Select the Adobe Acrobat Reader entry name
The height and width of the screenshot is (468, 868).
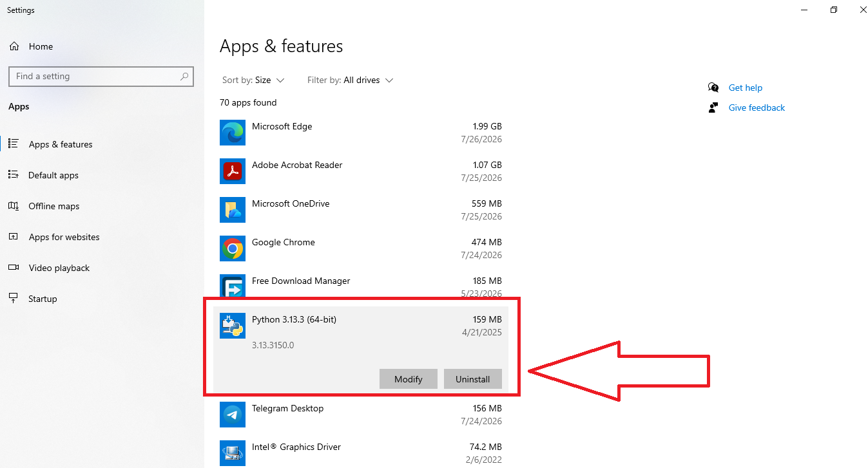click(x=297, y=165)
